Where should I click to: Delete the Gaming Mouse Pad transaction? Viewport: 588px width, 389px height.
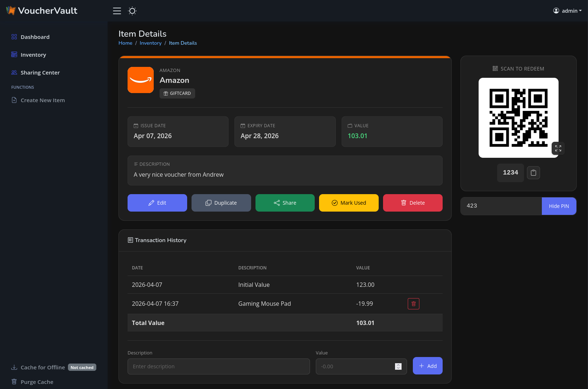[414, 304]
